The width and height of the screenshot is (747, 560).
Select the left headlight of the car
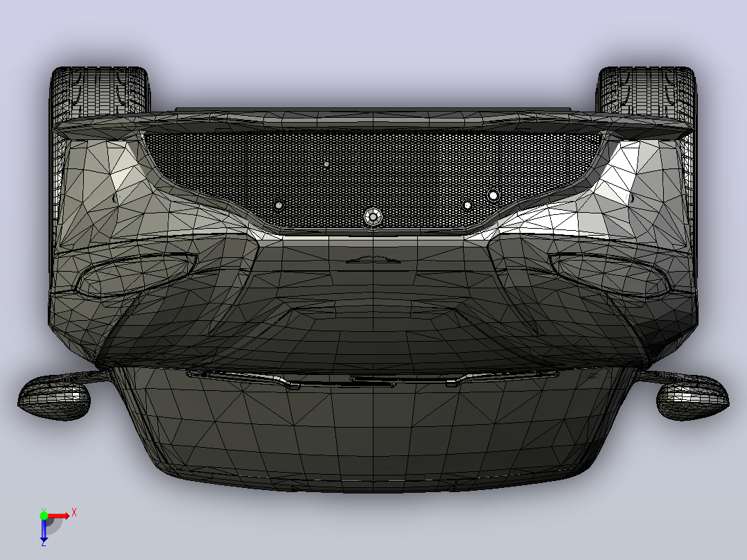coord(136,274)
